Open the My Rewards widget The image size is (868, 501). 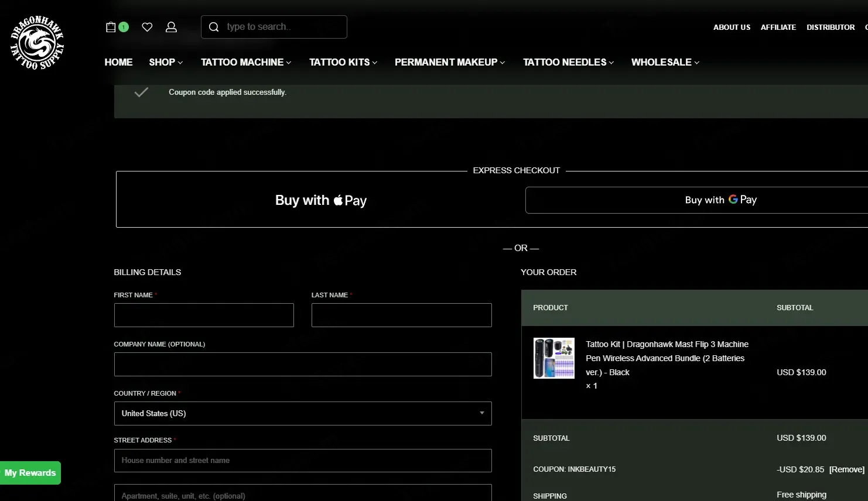click(30, 473)
